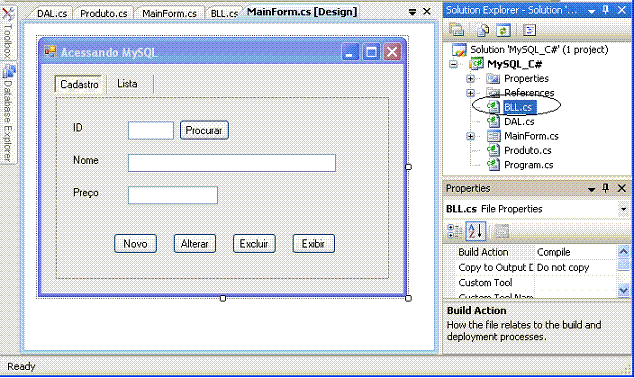Close the Solution Explorer panel
The height and width of the screenshot is (378, 634).
click(x=622, y=10)
